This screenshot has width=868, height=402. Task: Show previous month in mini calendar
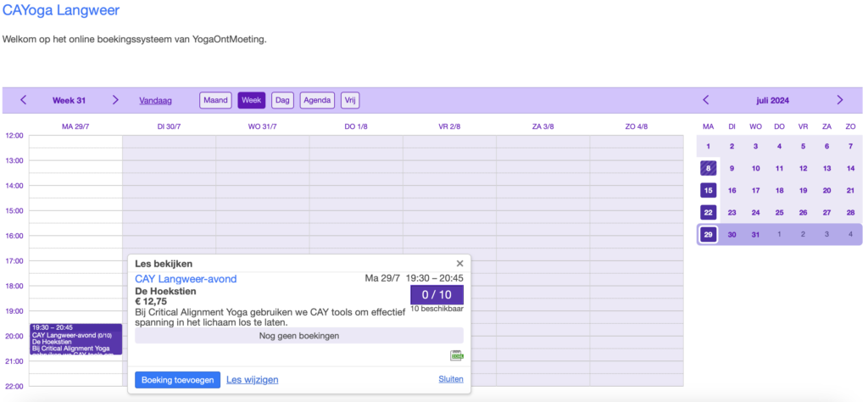click(x=706, y=100)
